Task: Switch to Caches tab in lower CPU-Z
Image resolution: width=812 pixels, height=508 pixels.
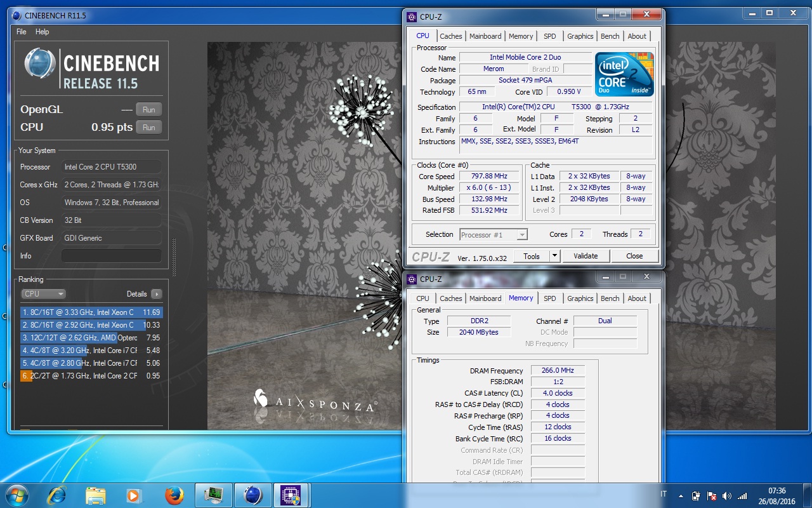Action: [451, 298]
